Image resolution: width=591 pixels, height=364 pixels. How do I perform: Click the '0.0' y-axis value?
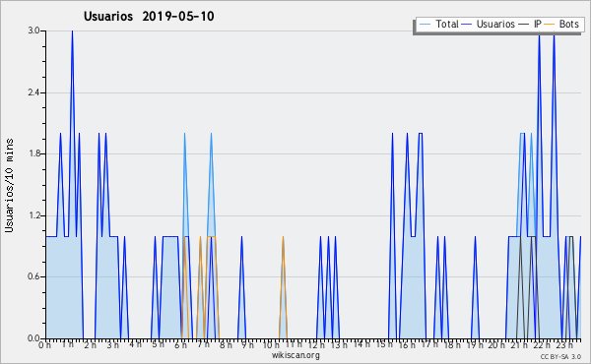(33, 338)
